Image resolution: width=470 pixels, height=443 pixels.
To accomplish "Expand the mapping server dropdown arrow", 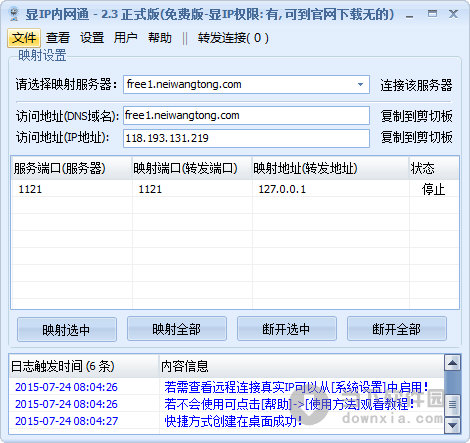I will [x=360, y=84].
